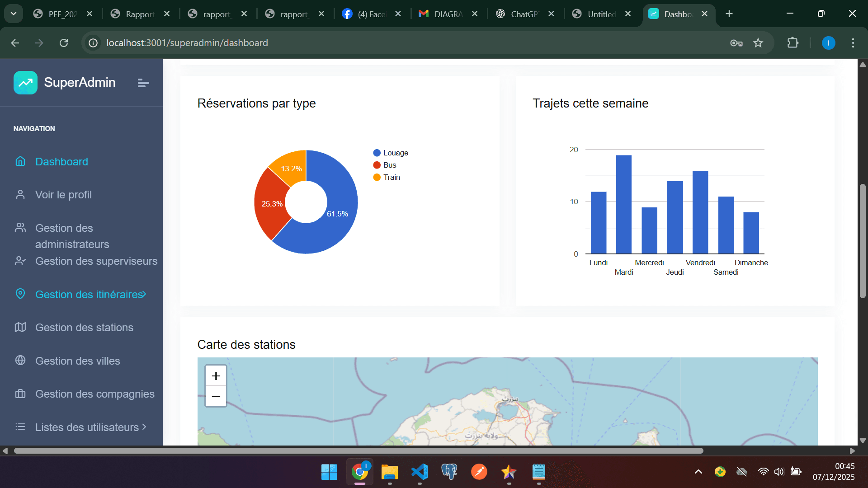Viewport: 868px width, 488px height.
Task: Open the tab search dropdown arrow
Action: 14,14
